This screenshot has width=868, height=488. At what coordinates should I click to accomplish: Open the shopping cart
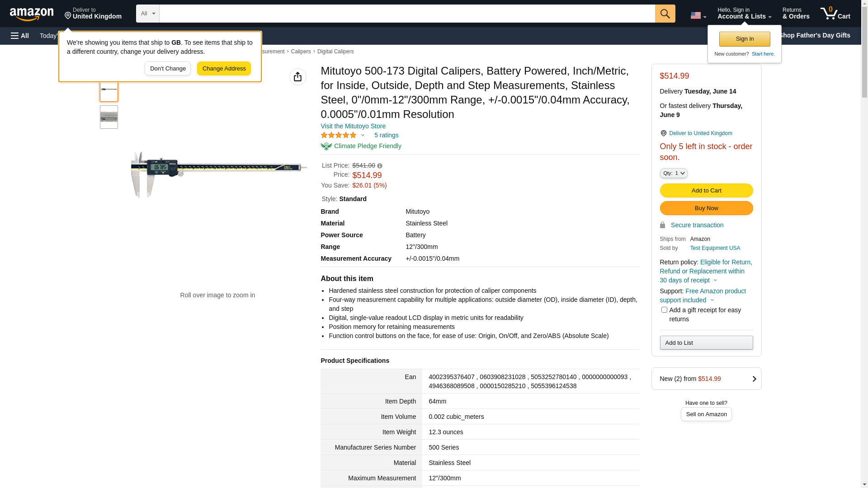pos(835,14)
